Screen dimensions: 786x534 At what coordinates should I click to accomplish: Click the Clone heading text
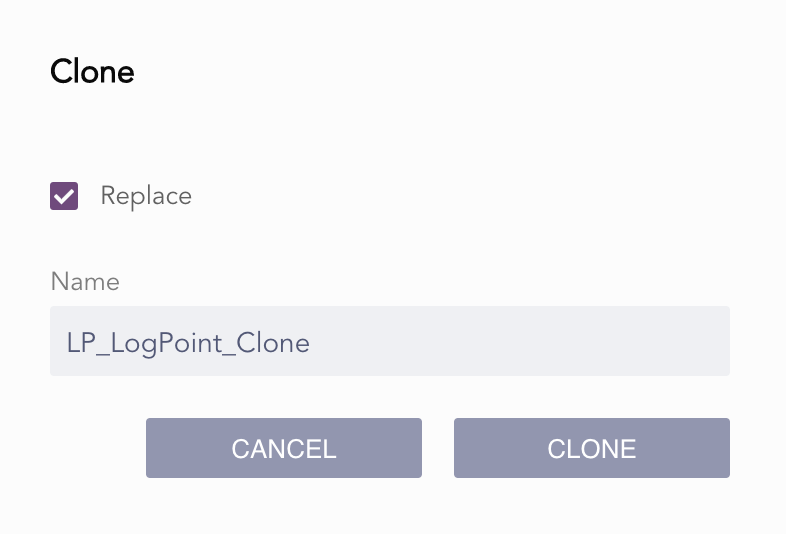pos(92,72)
